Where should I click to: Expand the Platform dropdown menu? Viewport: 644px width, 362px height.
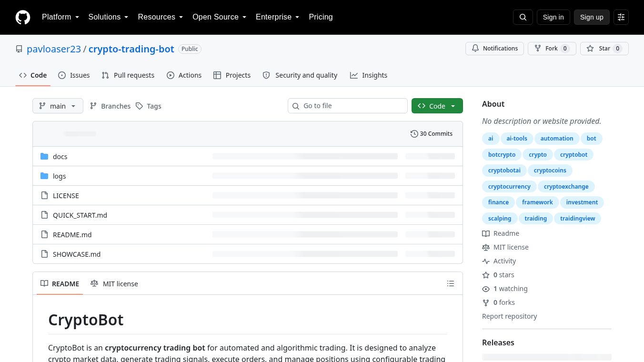click(60, 17)
